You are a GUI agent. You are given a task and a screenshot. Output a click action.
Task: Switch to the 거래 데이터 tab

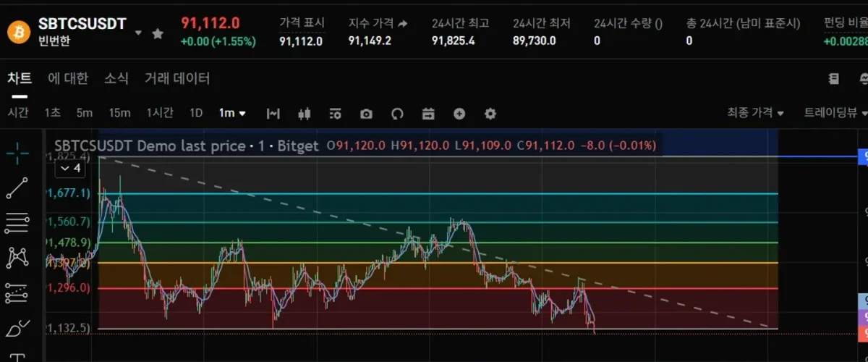177,78
